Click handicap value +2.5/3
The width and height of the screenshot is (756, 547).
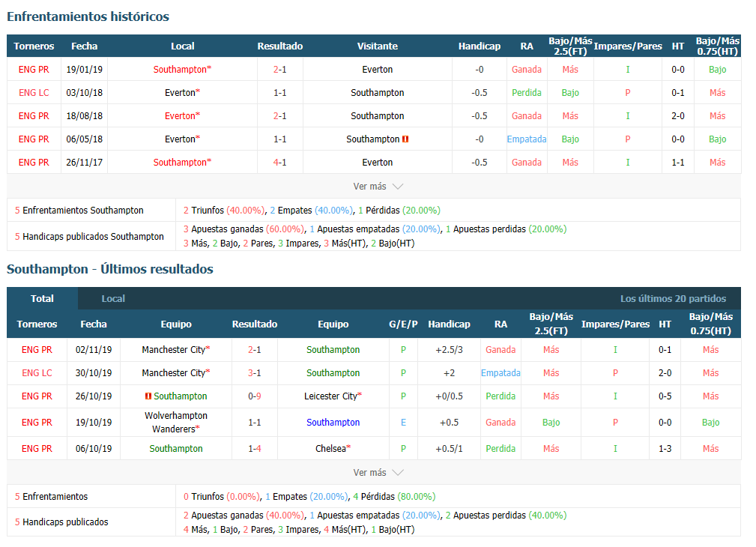click(x=449, y=350)
